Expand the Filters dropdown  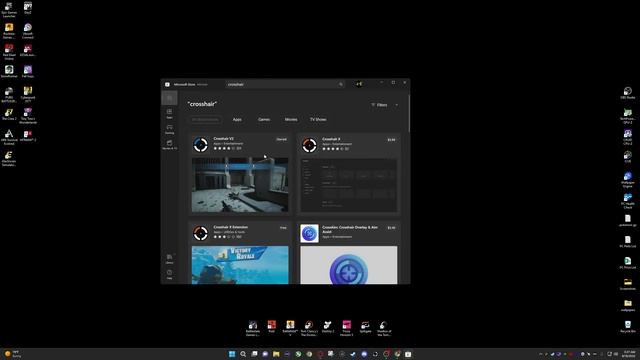[384, 105]
